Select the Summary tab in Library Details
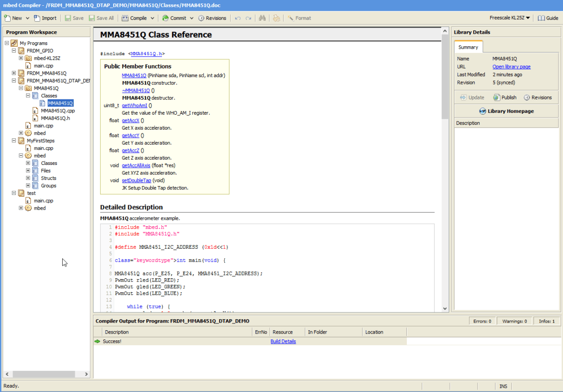 pos(468,47)
